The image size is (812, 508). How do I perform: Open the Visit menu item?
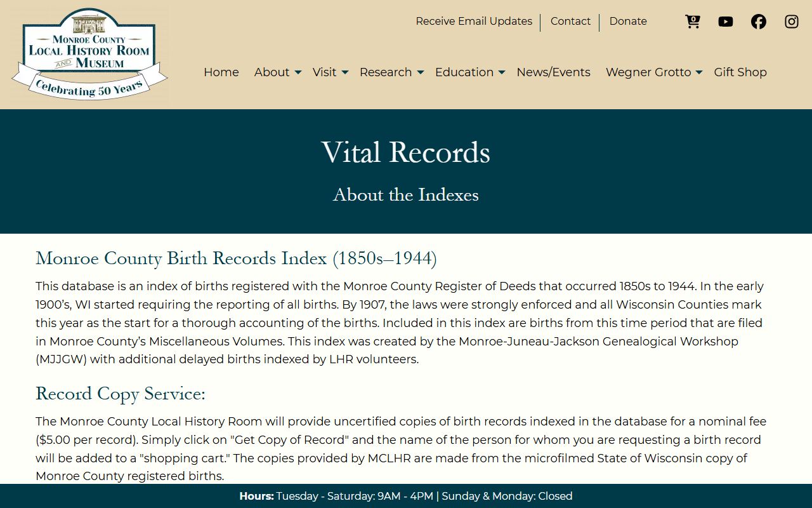pos(324,72)
